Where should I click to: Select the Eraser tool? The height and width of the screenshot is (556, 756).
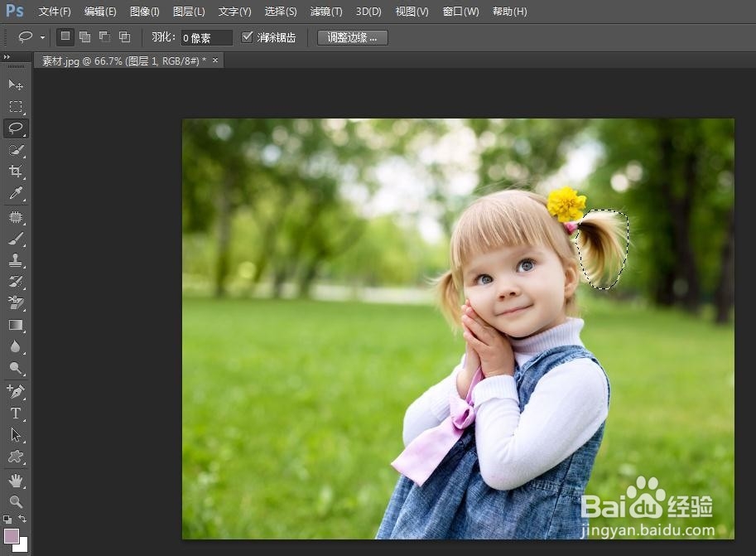point(16,303)
